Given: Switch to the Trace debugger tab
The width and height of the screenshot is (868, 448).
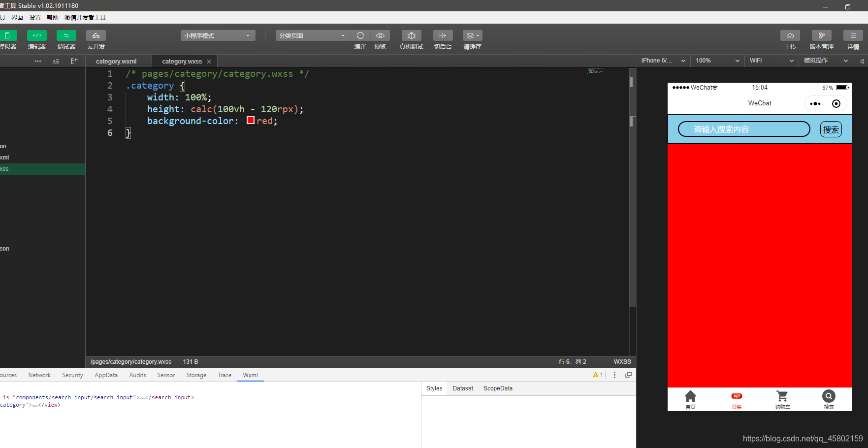Looking at the screenshot, I should tap(225, 375).
